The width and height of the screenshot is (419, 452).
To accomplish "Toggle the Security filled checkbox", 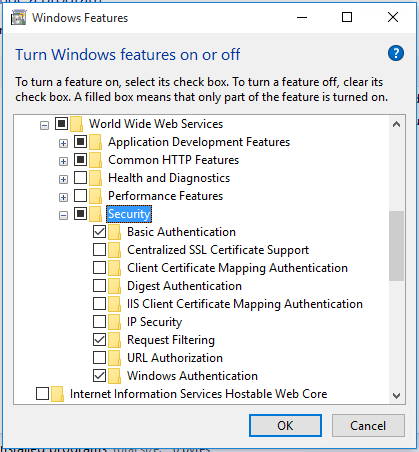I will pos(80,214).
